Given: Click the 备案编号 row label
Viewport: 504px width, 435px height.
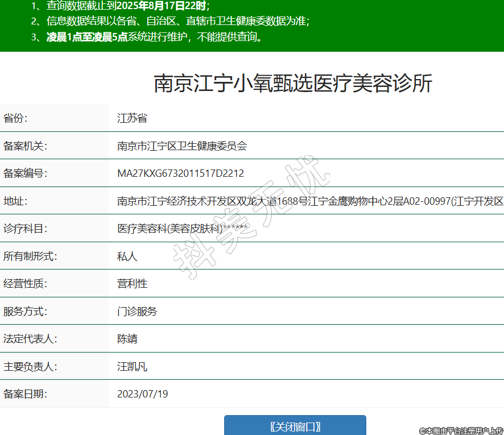Looking at the screenshot, I should click(x=25, y=173).
